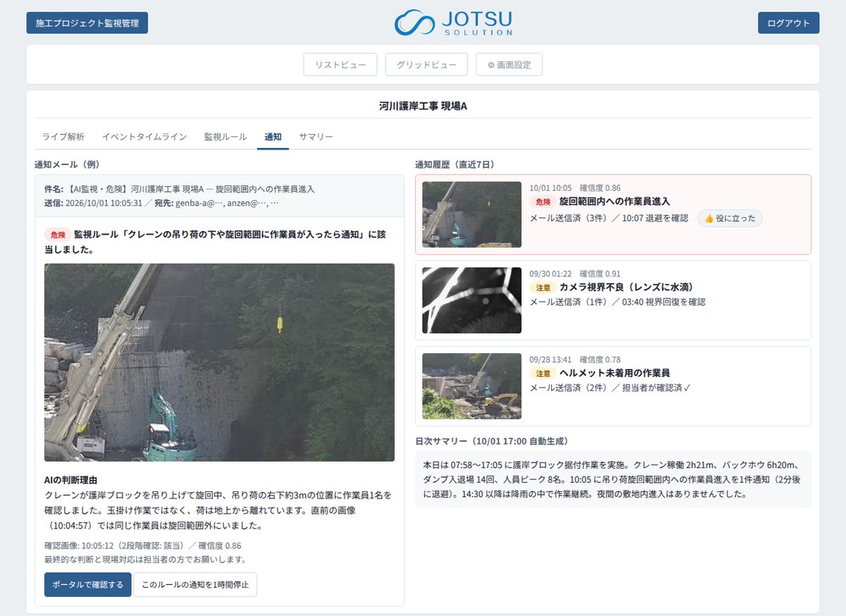Select the ライブ解析 tab
The height and width of the screenshot is (616, 846).
(x=63, y=137)
